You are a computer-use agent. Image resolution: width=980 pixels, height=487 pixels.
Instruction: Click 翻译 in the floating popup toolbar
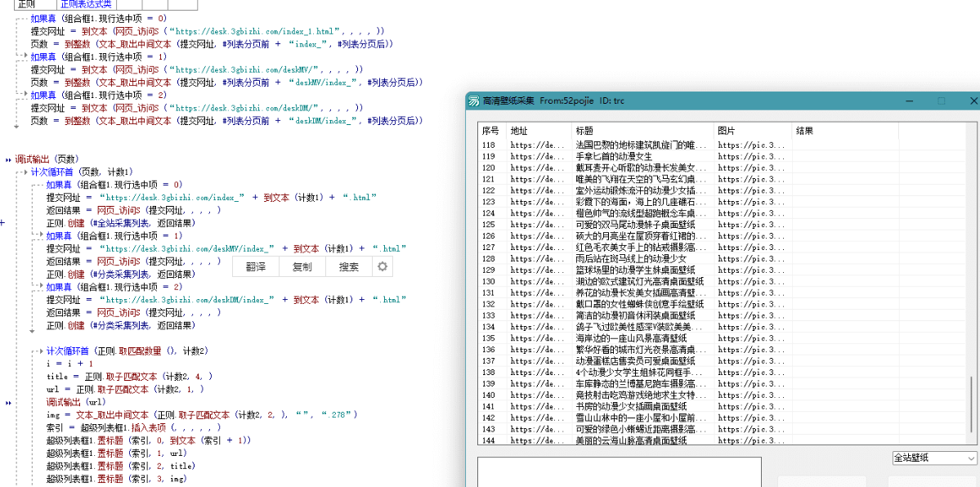pos(256,267)
